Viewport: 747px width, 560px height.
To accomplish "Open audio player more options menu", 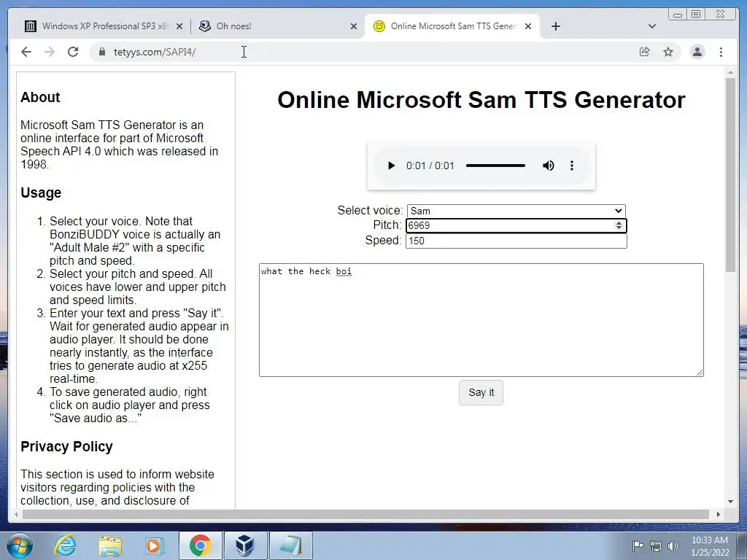I will click(x=572, y=166).
